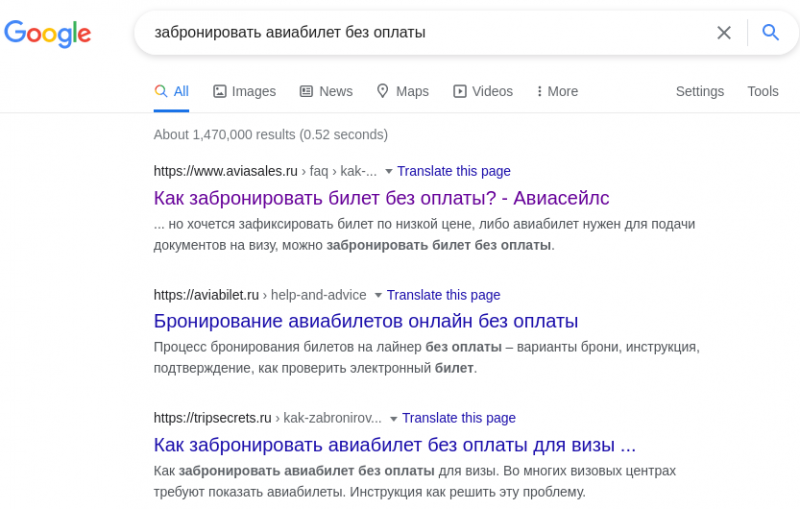The image size is (800, 509).
Task: Open the More menu three-dots icon
Action: click(x=540, y=91)
